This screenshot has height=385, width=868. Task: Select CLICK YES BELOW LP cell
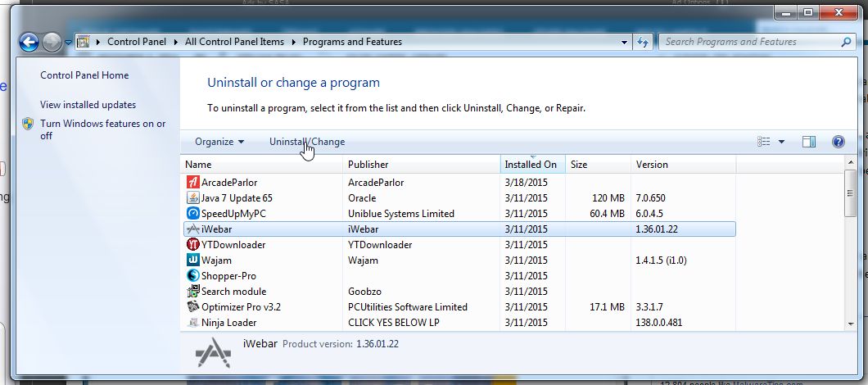394,322
